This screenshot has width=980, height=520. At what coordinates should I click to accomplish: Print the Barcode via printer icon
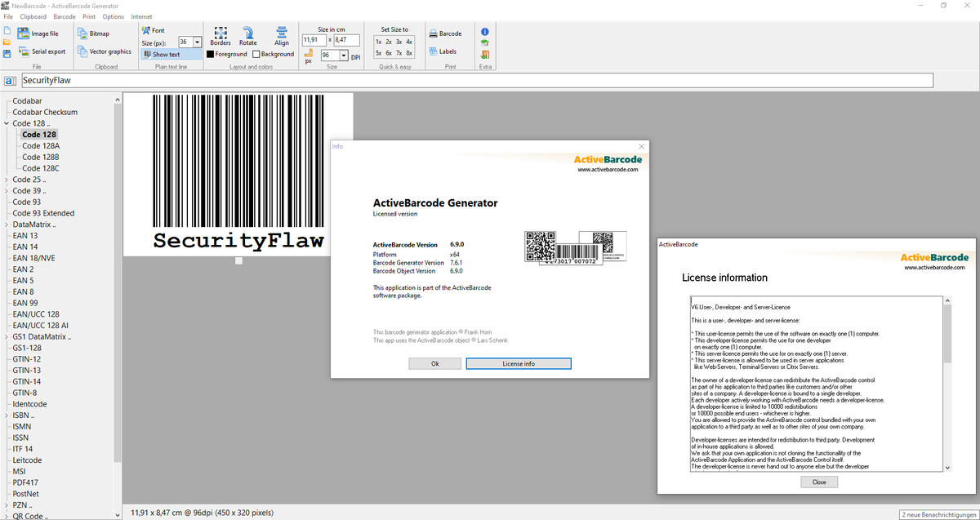(x=445, y=33)
